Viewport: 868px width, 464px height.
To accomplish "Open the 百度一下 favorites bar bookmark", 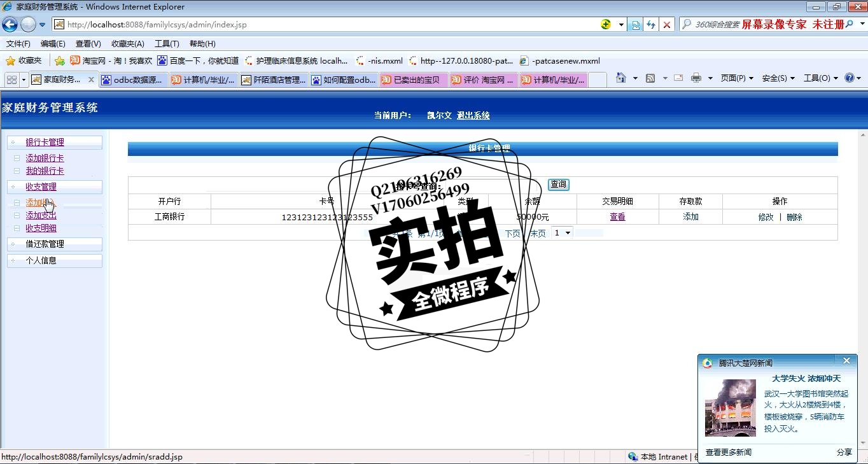I will coord(198,61).
